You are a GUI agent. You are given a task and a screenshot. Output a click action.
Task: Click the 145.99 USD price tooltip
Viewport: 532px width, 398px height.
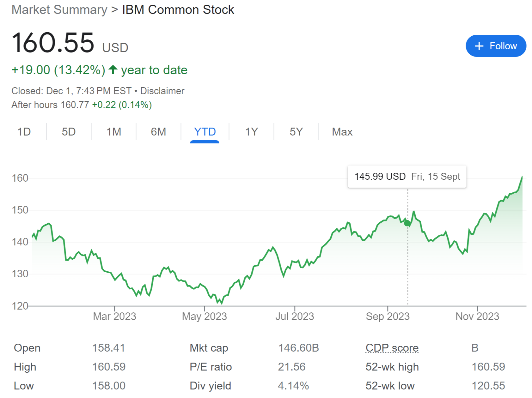pos(407,177)
